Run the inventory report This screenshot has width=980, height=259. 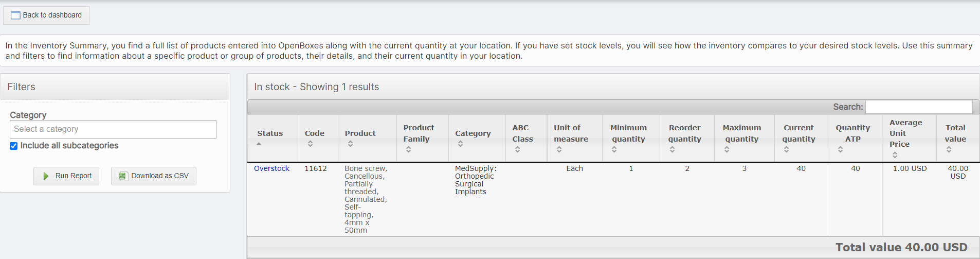[66, 176]
